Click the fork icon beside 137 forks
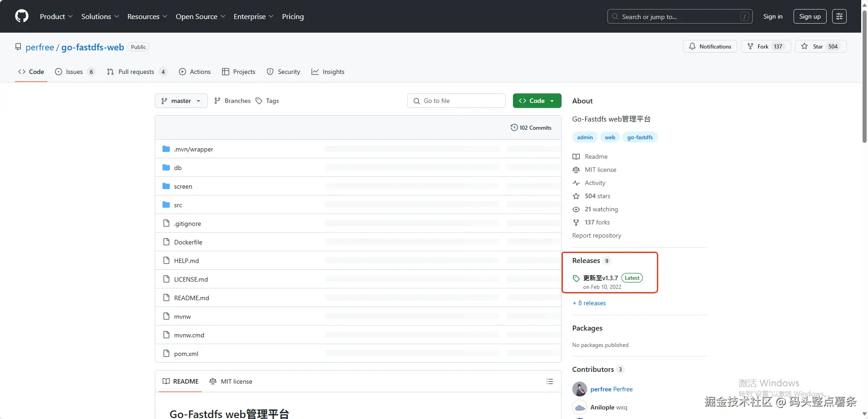868x419 pixels. 576,222
